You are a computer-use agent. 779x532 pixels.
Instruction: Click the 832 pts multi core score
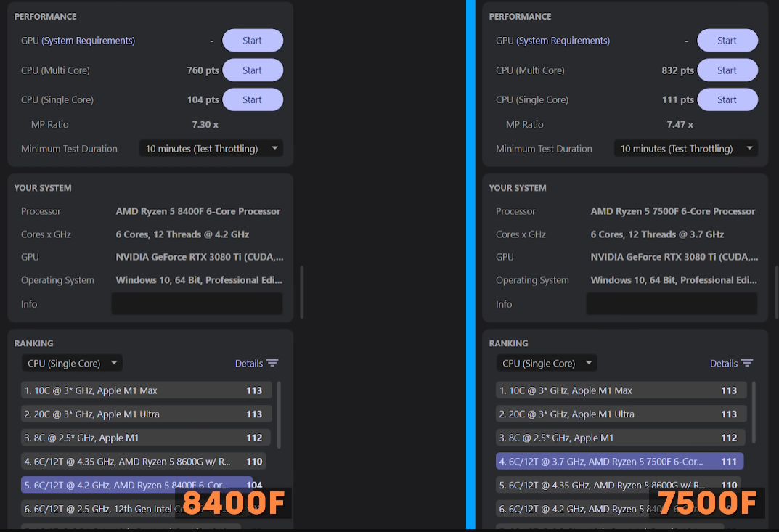point(677,70)
